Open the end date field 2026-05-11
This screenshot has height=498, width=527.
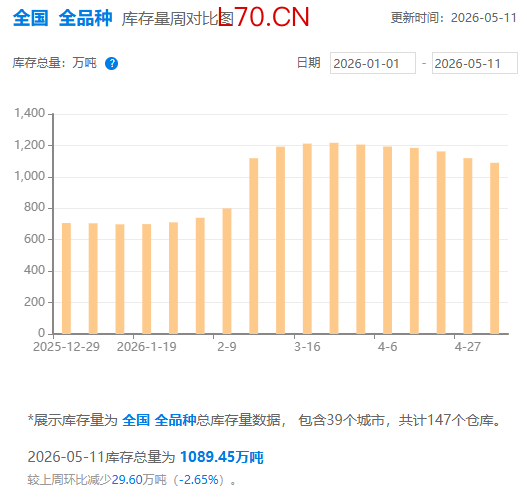[x=475, y=63]
